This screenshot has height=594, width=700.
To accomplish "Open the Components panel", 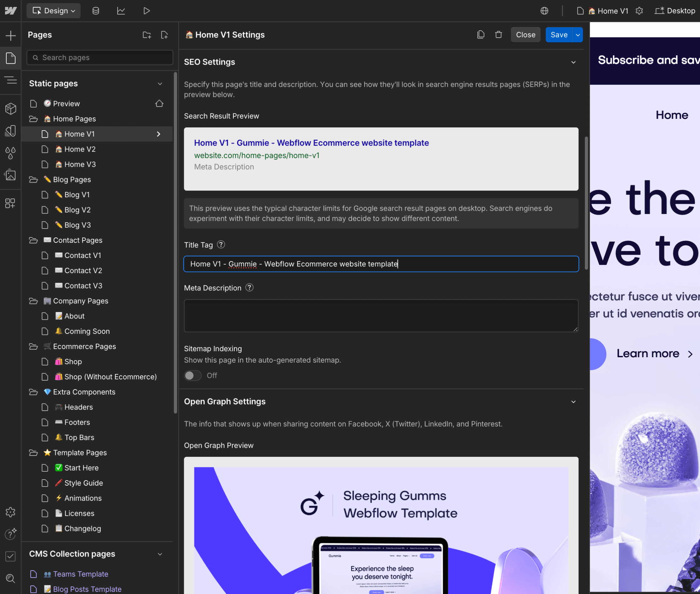I will click(10, 108).
